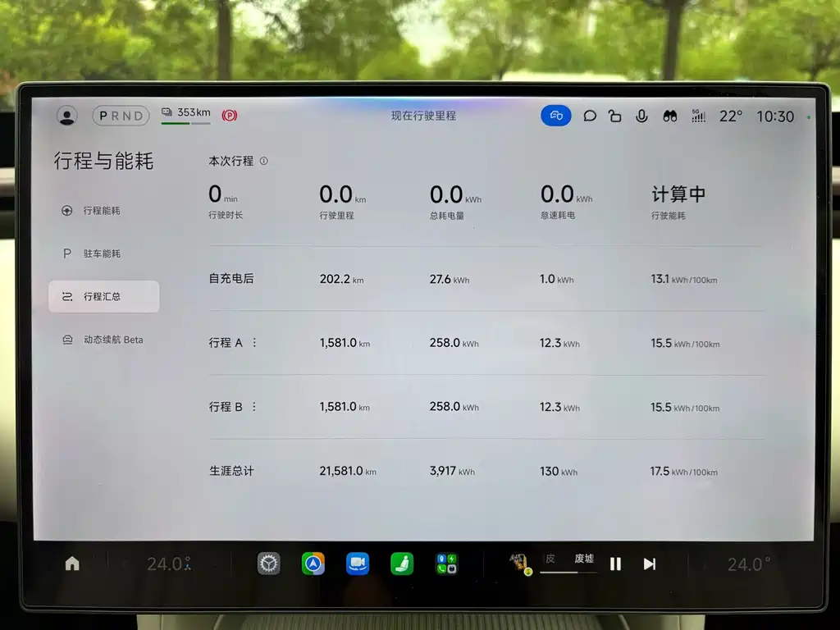Viewport: 840px width, 630px height.
Task: Open the 驻车能耗 sidebar tab
Action: [x=103, y=253]
